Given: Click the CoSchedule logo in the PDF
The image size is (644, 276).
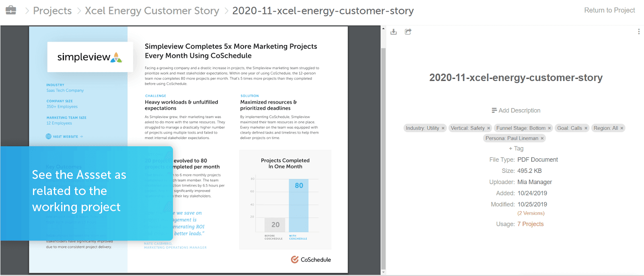Looking at the screenshot, I should [311, 259].
